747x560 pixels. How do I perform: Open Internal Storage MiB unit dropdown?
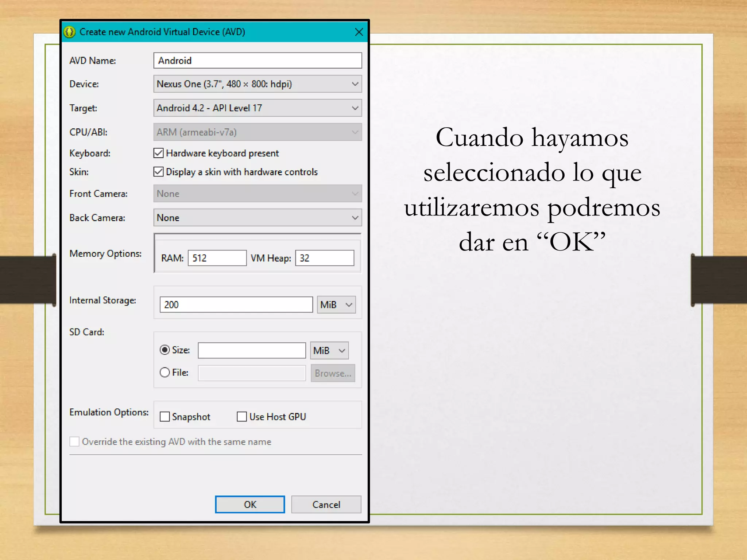[336, 305]
